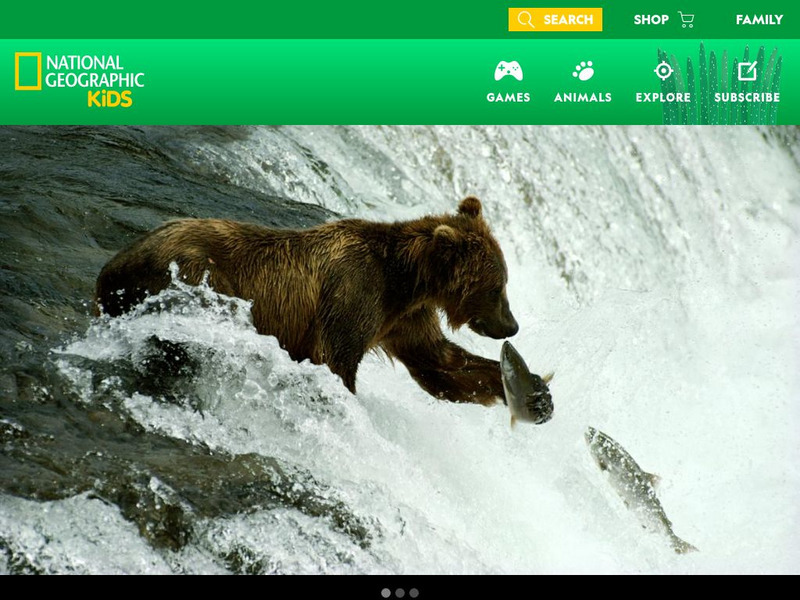Click the shopping cart icon
This screenshot has width=800, height=600.
click(x=686, y=19)
